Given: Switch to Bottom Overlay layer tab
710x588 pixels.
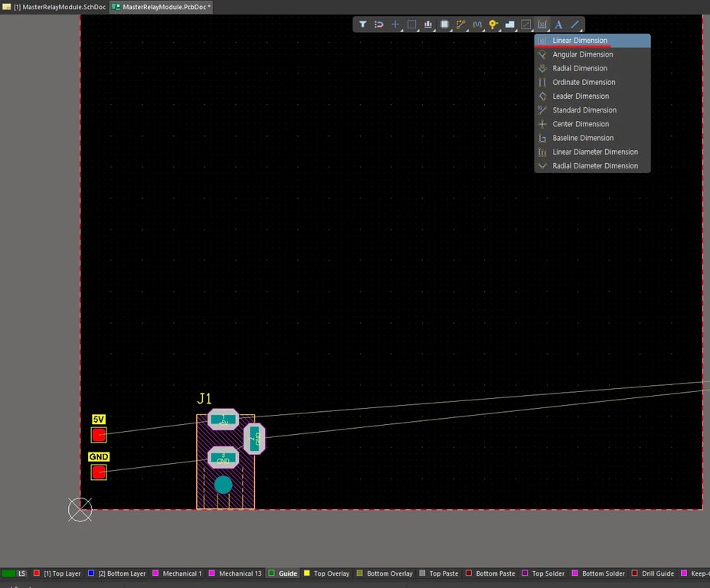Looking at the screenshot, I should coord(385,573).
